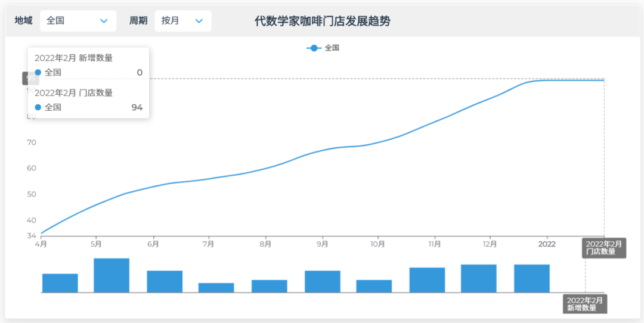Click the last bar under 2022
This screenshot has width=644, height=323.
(x=532, y=278)
